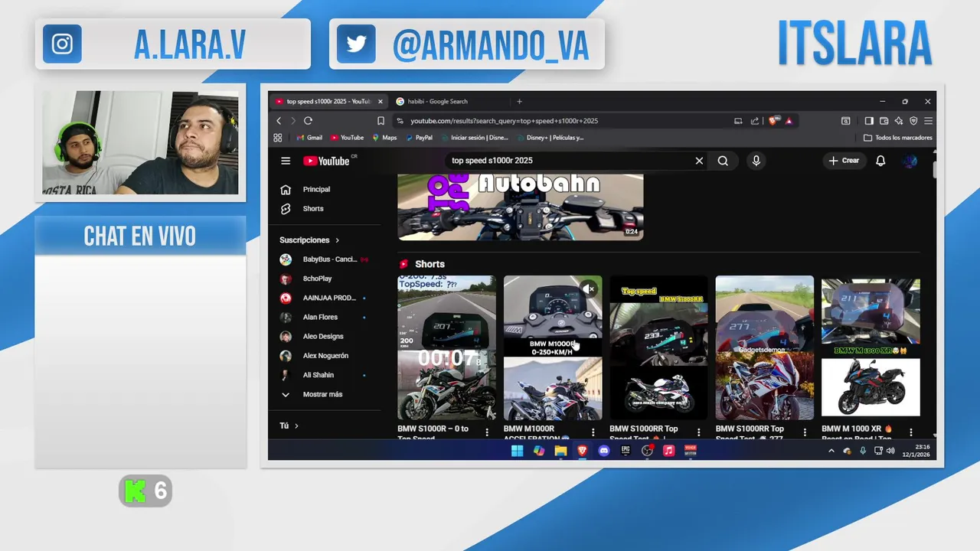The height and width of the screenshot is (551, 980).
Task: Open File Explorer from taskbar
Action: coord(560,451)
